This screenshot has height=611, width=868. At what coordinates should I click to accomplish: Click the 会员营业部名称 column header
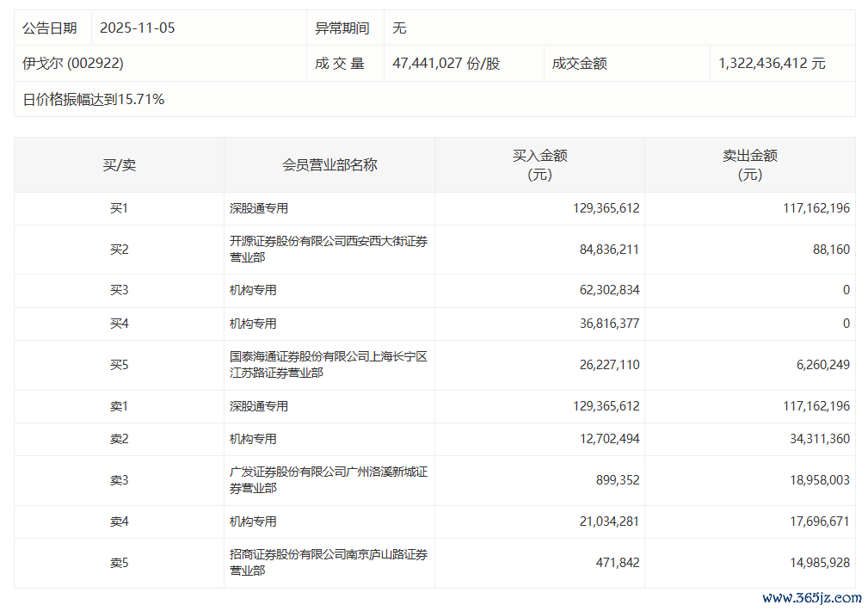point(329,164)
